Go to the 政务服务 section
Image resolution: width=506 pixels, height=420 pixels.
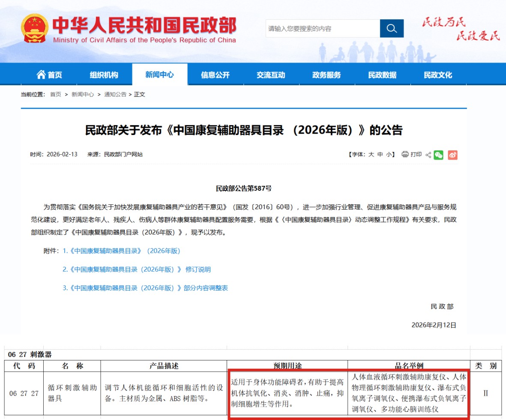pos(326,75)
